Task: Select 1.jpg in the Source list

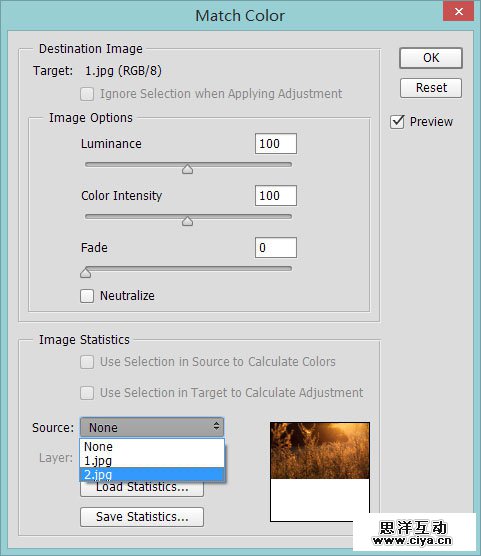Action: tap(152, 461)
